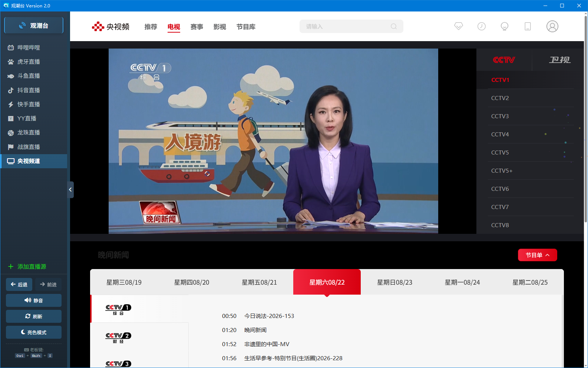Click the 央视频 logo
This screenshot has width=588, height=368.
point(111,27)
